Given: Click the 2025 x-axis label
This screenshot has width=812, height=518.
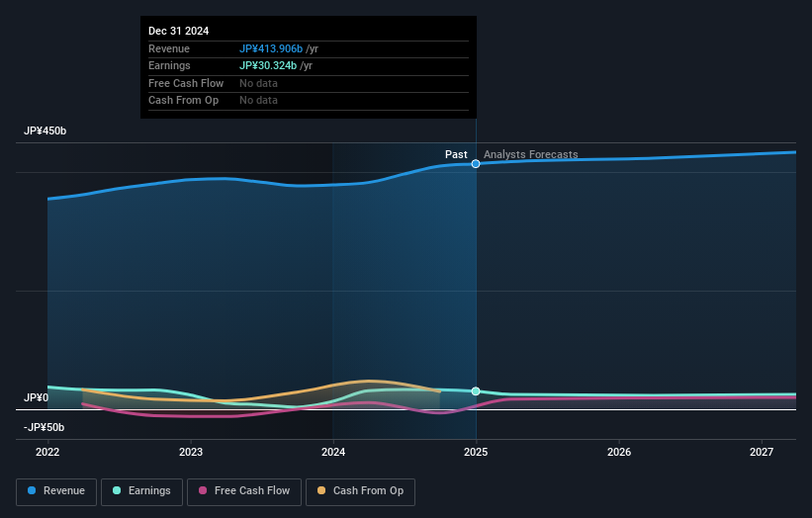Looking at the screenshot, I should 476,453.
